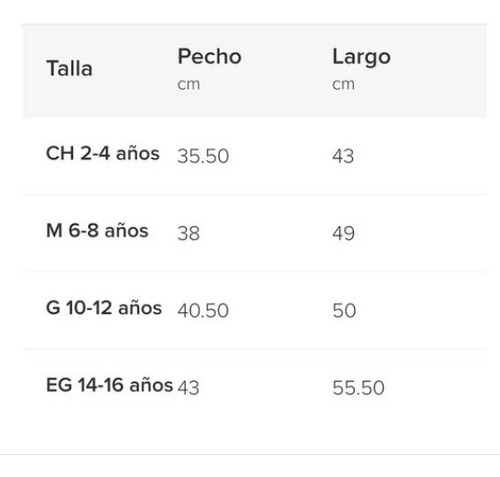Click the word años in the EG row
The width and height of the screenshot is (500, 477).
(151, 385)
